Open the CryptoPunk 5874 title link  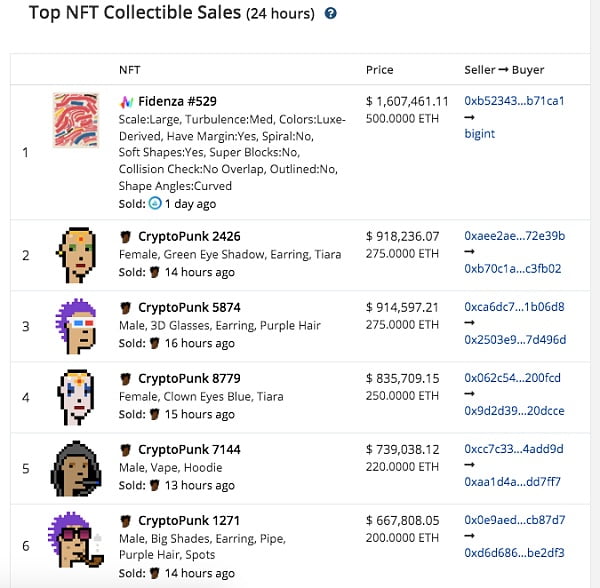point(189,308)
